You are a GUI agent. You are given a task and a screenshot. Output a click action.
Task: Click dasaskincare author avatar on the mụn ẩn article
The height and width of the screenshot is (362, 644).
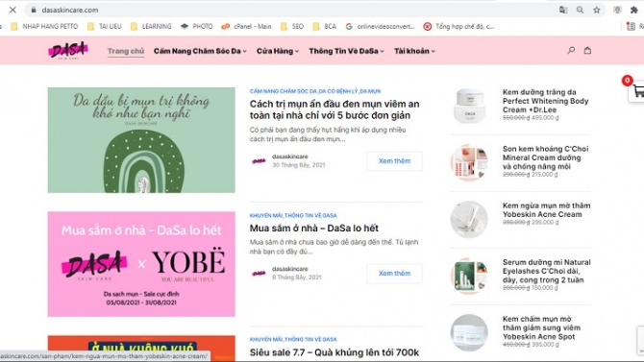pos(259,161)
